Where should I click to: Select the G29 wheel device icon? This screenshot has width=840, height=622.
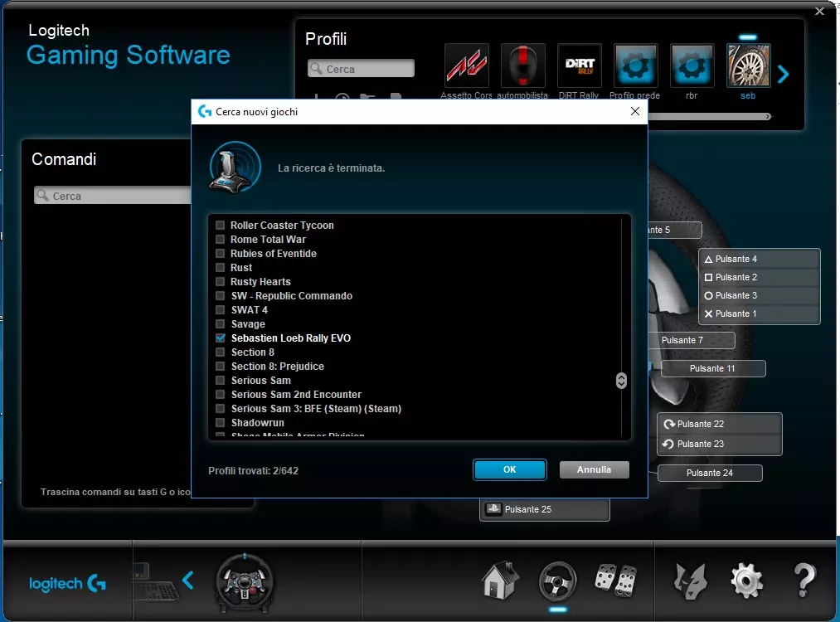[x=245, y=583]
